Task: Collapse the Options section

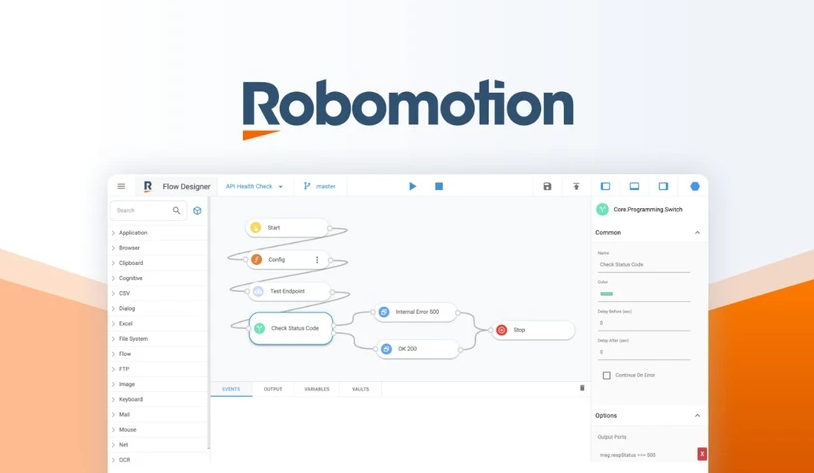Action: pyautogui.click(x=697, y=415)
